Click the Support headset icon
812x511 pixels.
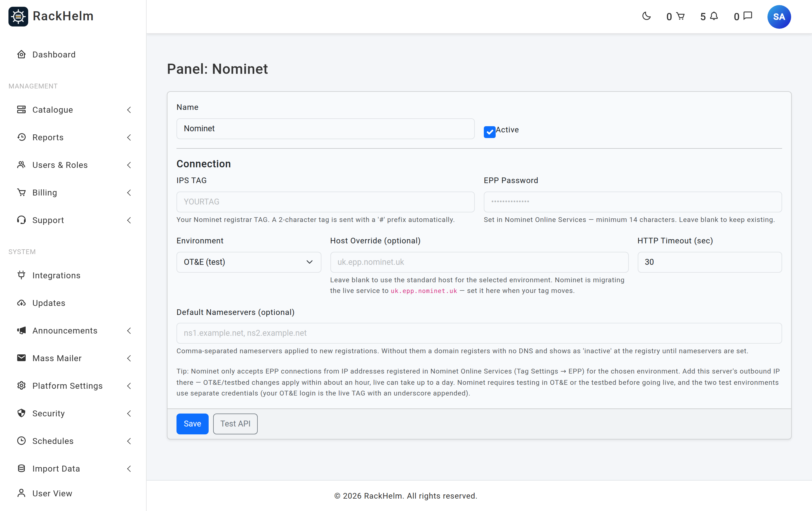tap(21, 220)
